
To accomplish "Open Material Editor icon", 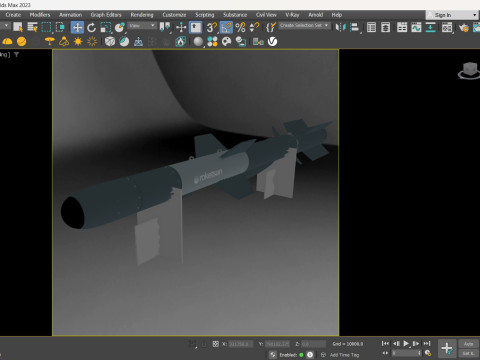I will coord(447,27).
